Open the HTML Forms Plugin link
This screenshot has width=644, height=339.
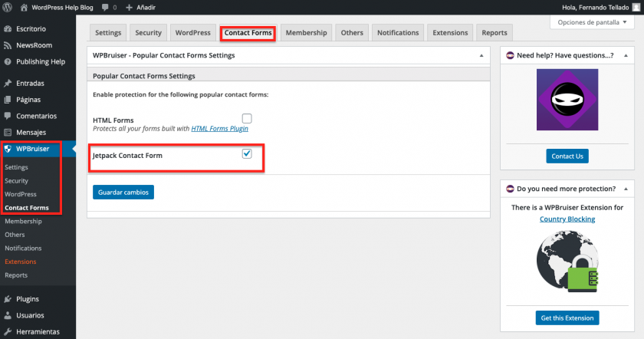click(x=219, y=129)
